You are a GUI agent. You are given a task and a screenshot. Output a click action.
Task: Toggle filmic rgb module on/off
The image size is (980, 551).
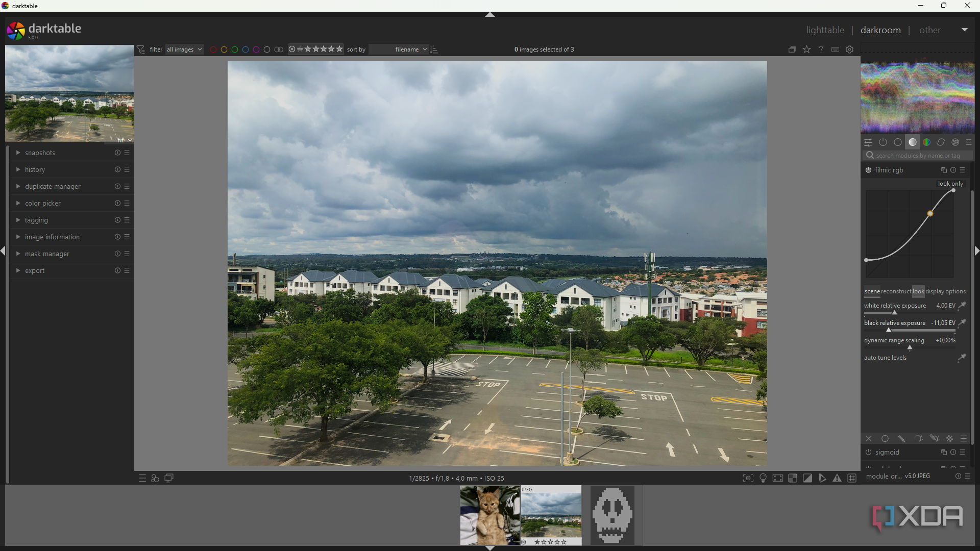[x=868, y=170]
